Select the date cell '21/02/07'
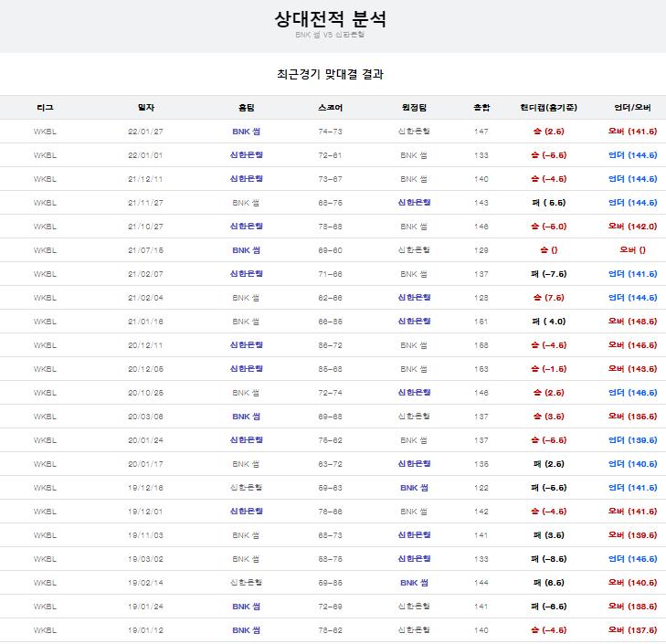Screen dimensions: 666x644 145,274
